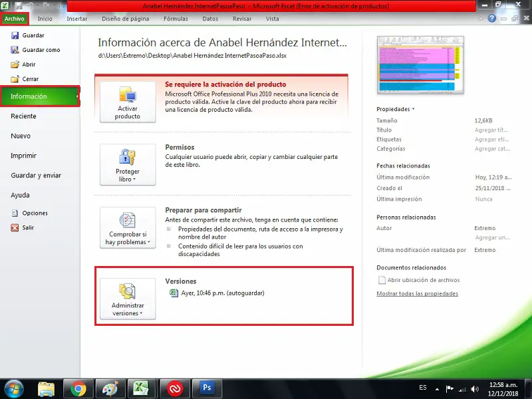Click the workbook preview thumbnail
Image resolution: width=532 pixels, height=399 pixels.
[x=420, y=65]
